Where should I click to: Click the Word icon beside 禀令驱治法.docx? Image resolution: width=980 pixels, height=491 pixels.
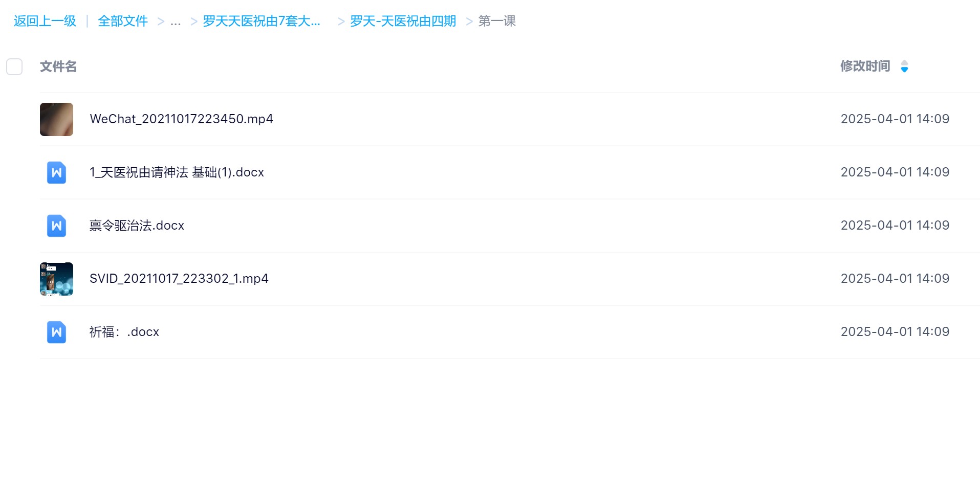[x=56, y=226]
